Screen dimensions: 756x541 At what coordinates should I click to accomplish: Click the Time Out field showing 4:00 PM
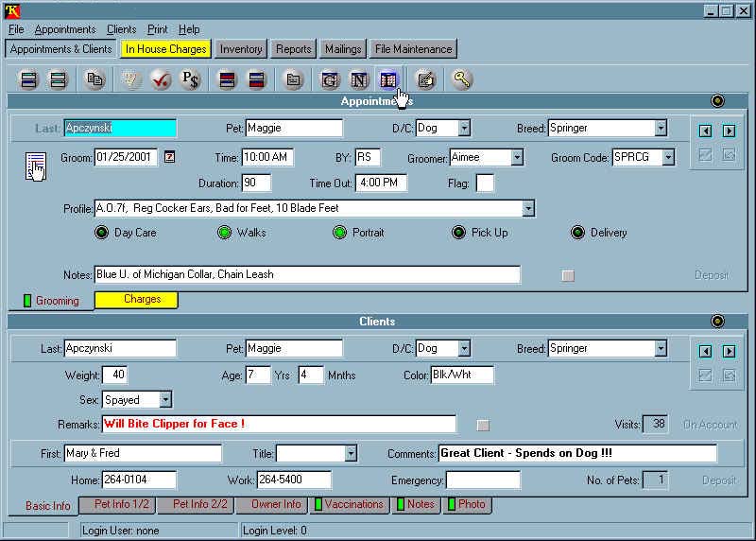381,183
